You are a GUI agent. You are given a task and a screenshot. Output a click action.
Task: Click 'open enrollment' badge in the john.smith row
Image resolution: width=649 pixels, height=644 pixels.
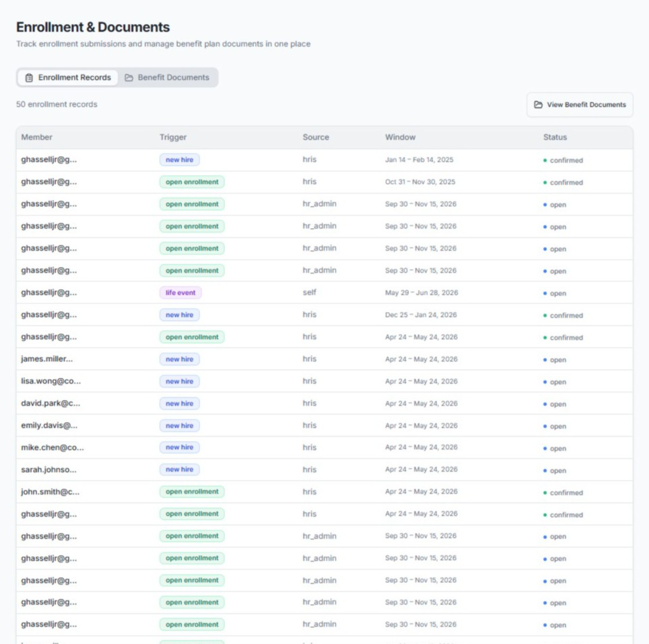tap(192, 492)
